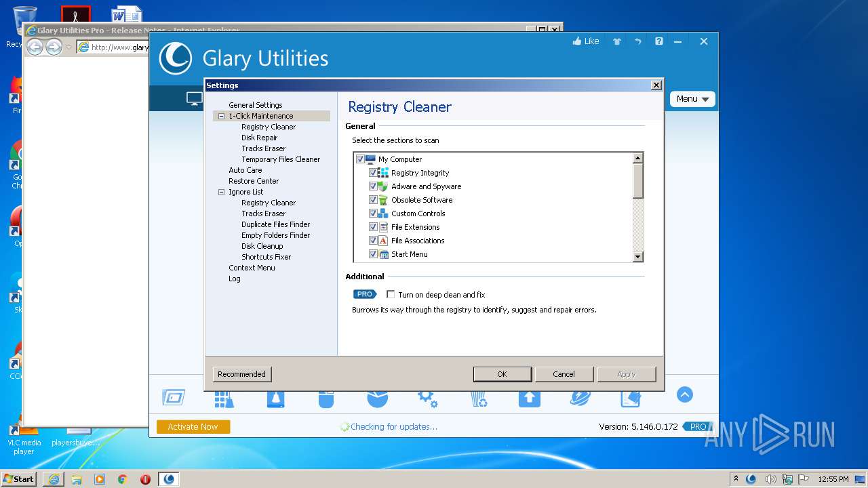The image size is (868, 488).
Task: Click the volume speaker icon in system tray
Action: (770, 479)
